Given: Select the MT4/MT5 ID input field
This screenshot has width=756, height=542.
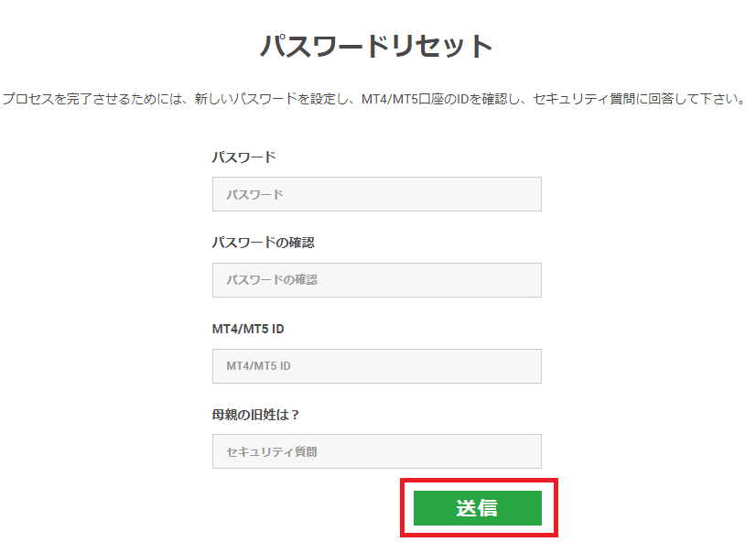Looking at the screenshot, I should (376, 366).
